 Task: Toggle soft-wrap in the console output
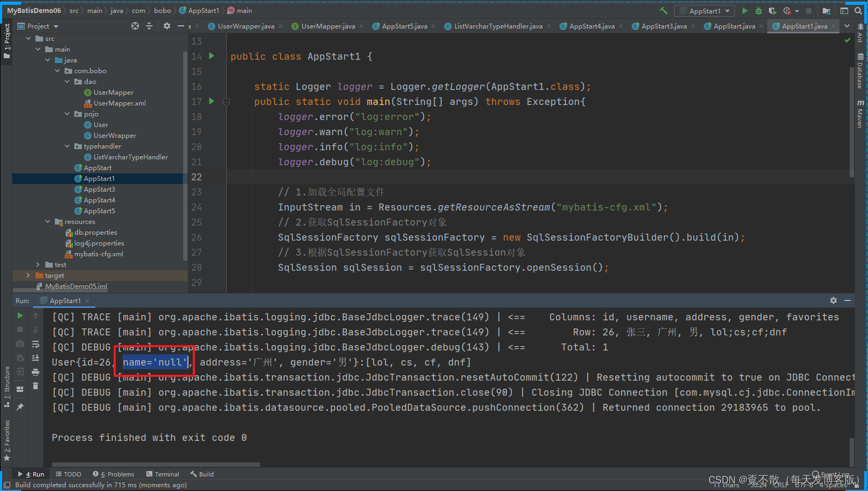(36, 345)
